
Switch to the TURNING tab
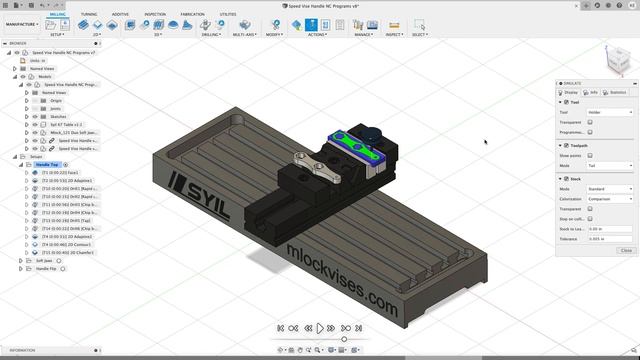click(x=89, y=14)
